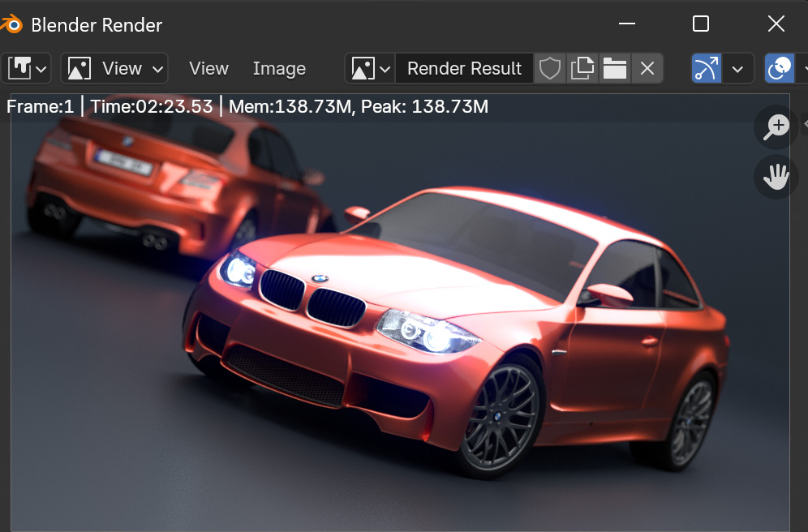The image size is (808, 532).
Task: Browse linked images with the image icon dropdown
Action: click(x=370, y=69)
